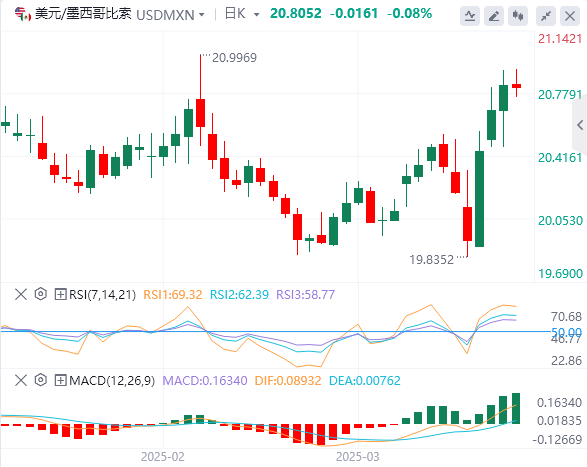Image resolution: width=587 pixels, height=467 pixels.
Task: Expand the right side panel chevron
Action: coord(580,125)
